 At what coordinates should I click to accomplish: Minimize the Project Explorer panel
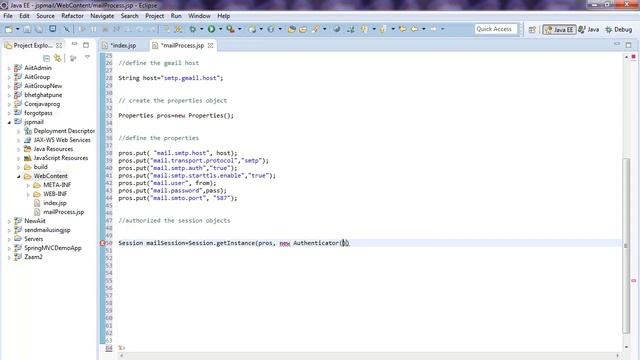coord(74,44)
